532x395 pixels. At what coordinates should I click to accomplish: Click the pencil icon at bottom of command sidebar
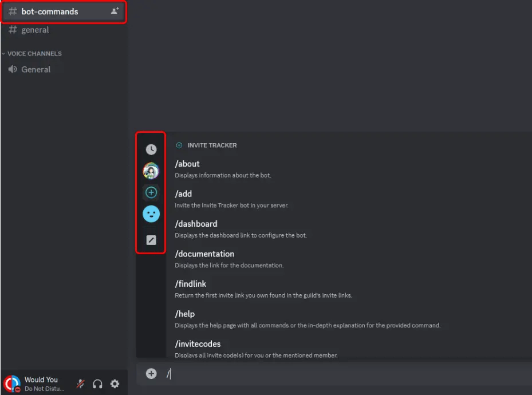[x=151, y=240]
